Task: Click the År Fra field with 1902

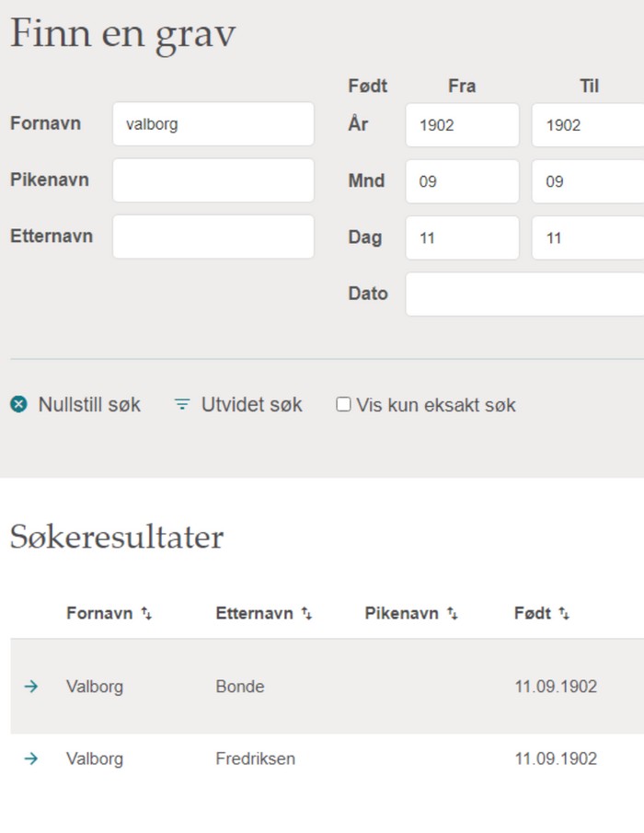Action: point(463,125)
